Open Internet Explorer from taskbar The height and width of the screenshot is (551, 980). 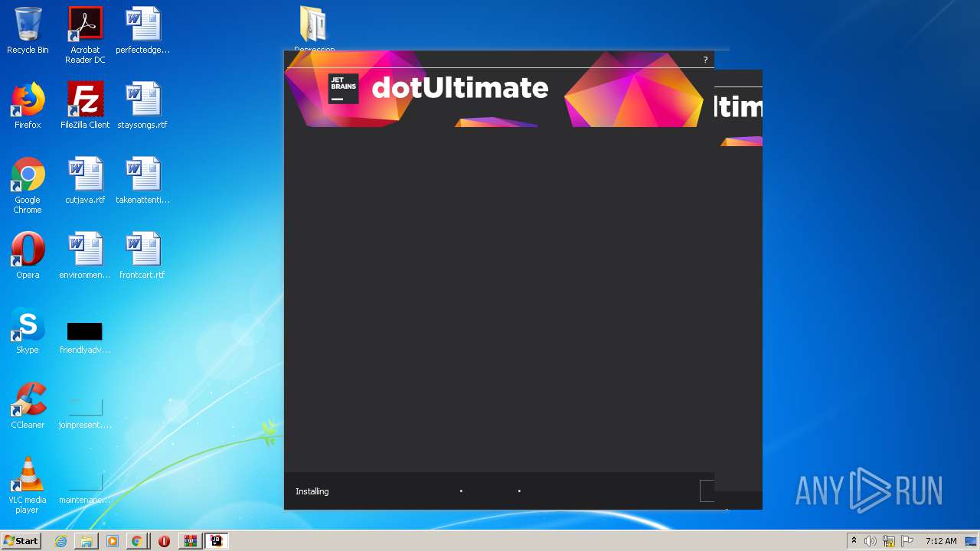tap(60, 541)
